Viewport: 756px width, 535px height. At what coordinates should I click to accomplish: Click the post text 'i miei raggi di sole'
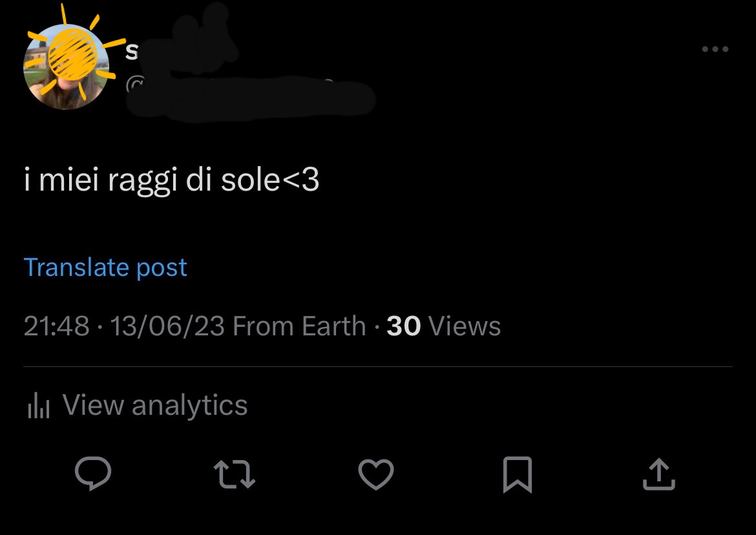152,181
